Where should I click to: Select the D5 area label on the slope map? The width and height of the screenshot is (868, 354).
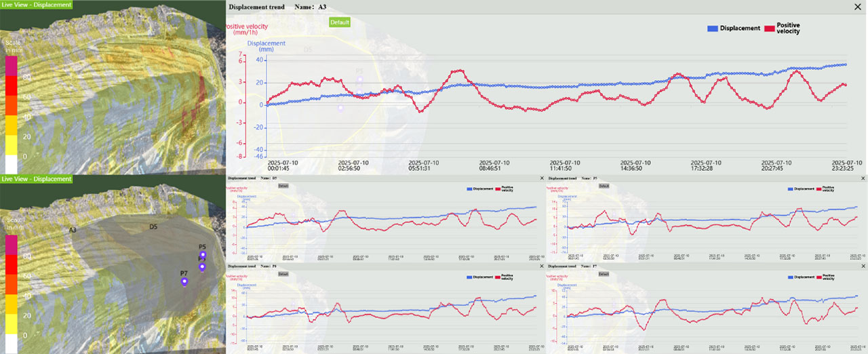153,227
